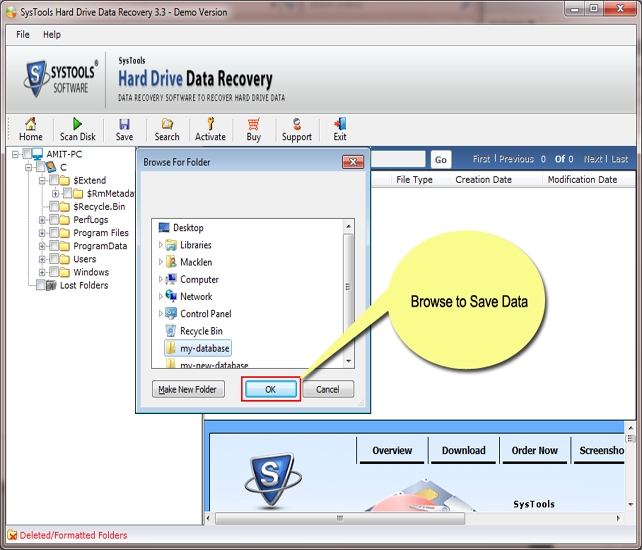Check the C drive checkbox

point(40,167)
